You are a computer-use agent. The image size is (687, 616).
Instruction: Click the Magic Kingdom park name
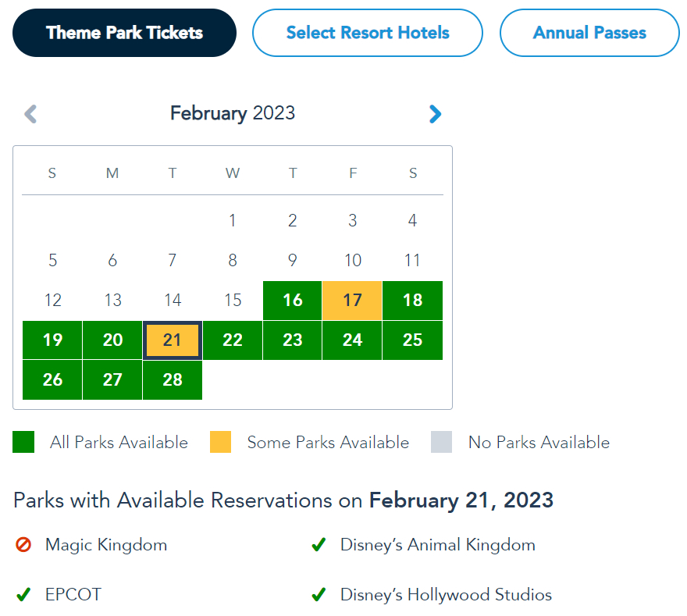106,545
